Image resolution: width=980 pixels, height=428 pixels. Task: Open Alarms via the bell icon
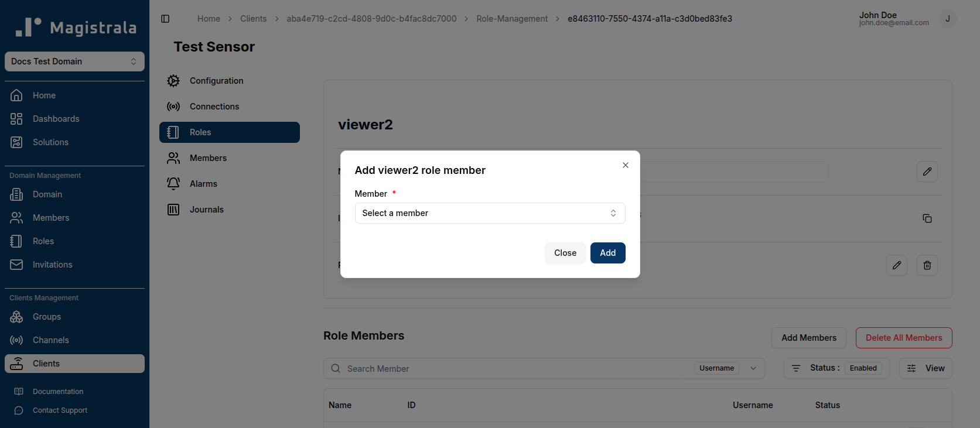click(x=173, y=184)
